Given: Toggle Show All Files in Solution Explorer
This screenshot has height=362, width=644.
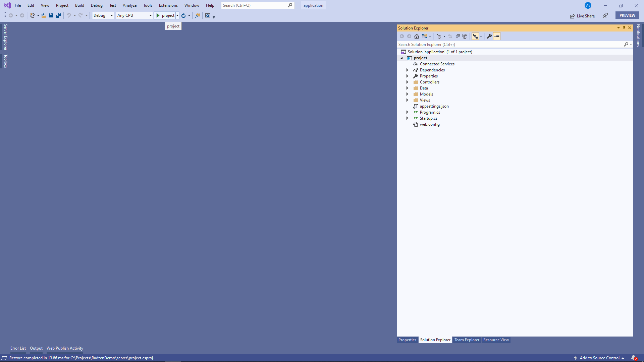Looking at the screenshot, I should coord(465,36).
